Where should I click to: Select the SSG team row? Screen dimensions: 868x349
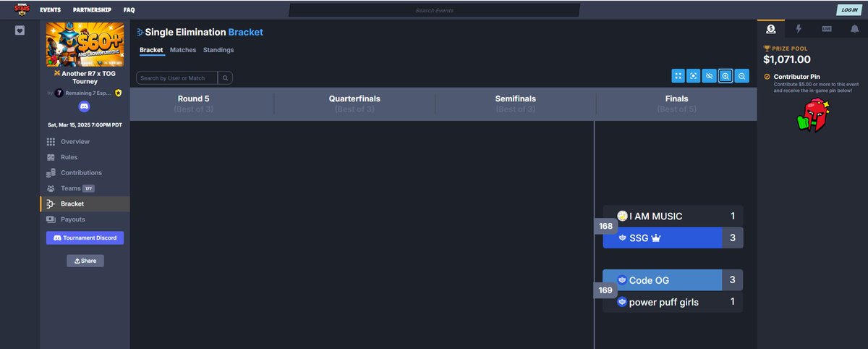coord(673,237)
